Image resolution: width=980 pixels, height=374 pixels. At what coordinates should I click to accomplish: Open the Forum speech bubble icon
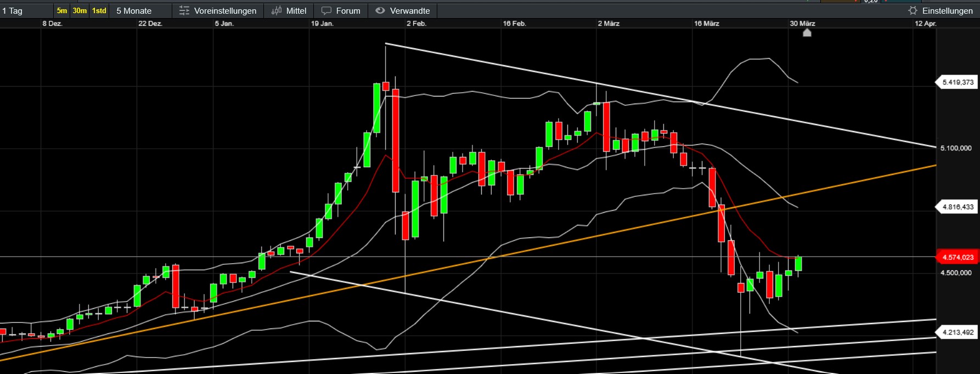pos(326,11)
